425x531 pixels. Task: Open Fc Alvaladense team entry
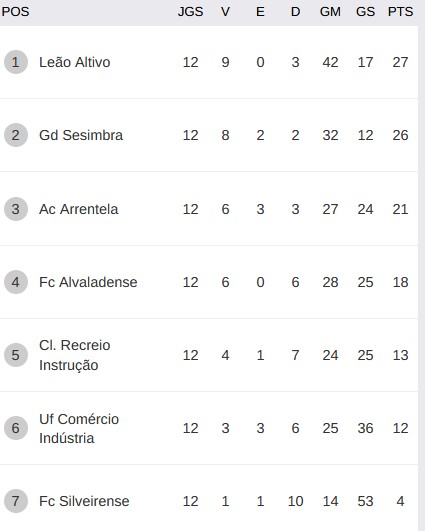(x=88, y=282)
